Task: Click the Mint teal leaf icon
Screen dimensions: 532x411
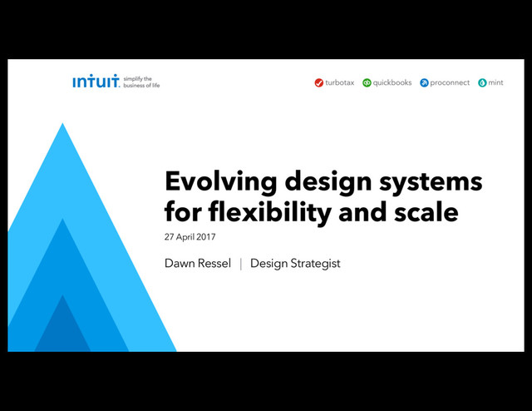Action: (x=482, y=83)
